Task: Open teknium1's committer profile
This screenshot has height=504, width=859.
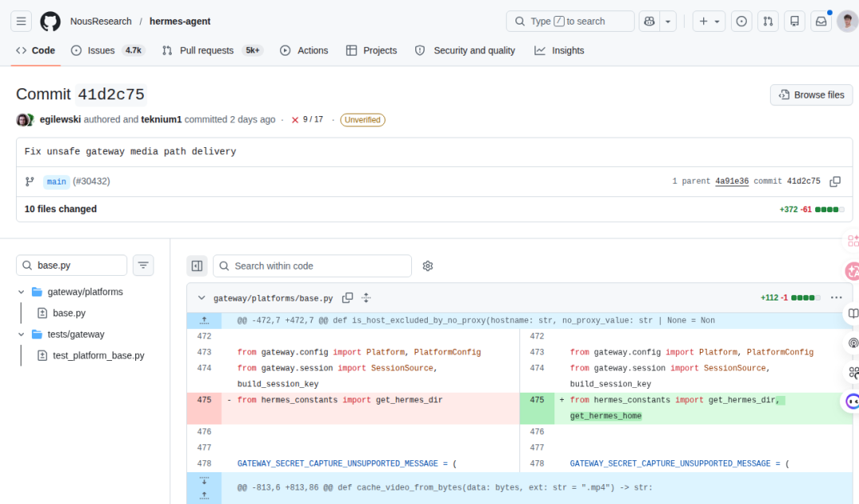Action: 161,119
